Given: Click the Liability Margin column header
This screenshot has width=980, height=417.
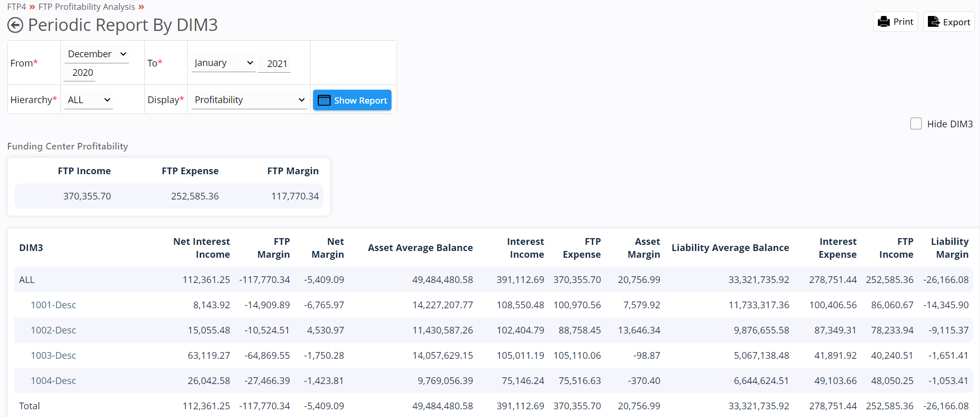Looking at the screenshot, I should point(950,248).
